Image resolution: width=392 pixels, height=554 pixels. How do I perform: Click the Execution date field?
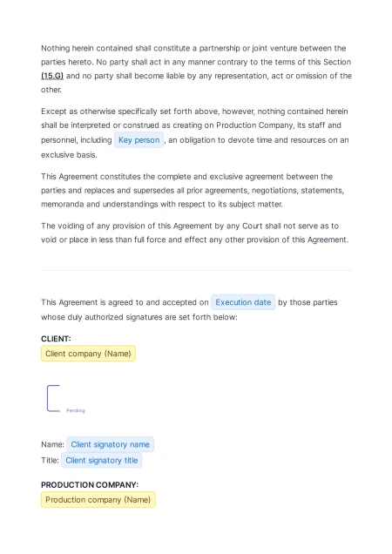coord(243,302)
